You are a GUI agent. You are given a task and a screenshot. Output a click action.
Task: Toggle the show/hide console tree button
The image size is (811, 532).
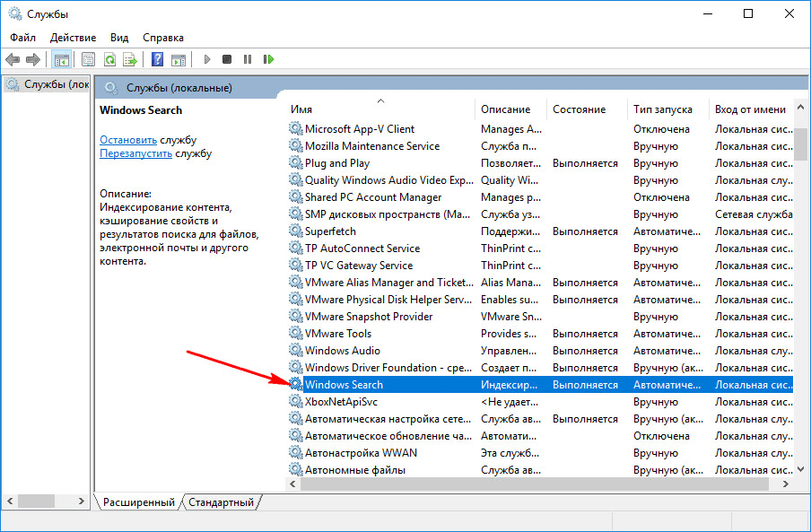click(62, 59)
